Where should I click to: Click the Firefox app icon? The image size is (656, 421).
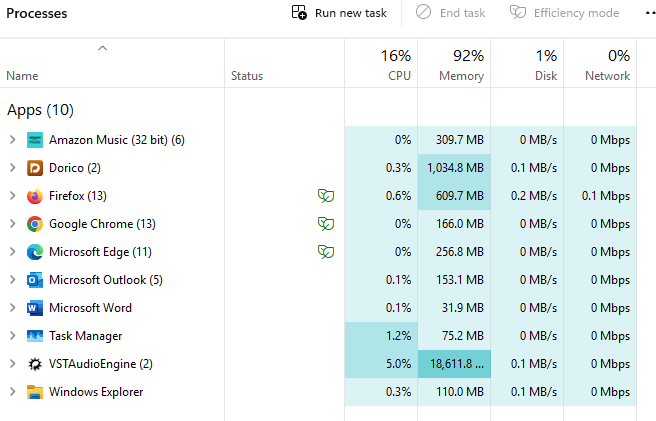click(35, 196)
